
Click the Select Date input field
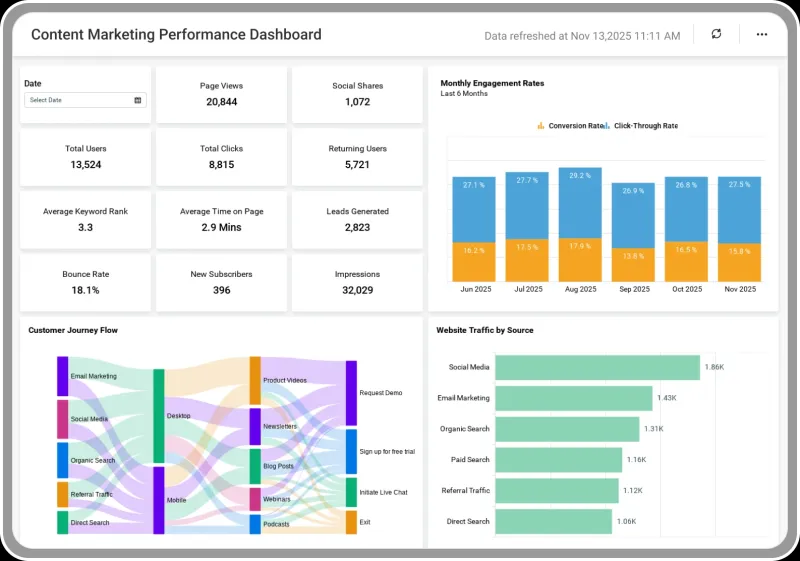point(85,100)
